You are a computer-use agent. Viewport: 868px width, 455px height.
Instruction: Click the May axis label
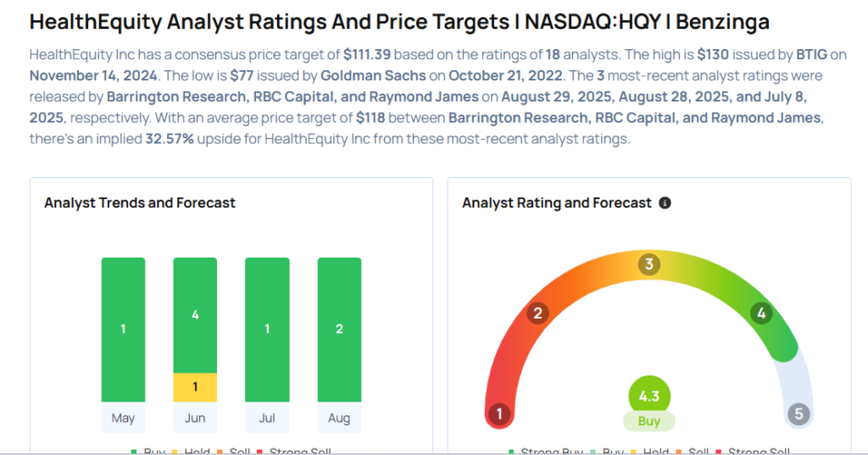point(123,418)
